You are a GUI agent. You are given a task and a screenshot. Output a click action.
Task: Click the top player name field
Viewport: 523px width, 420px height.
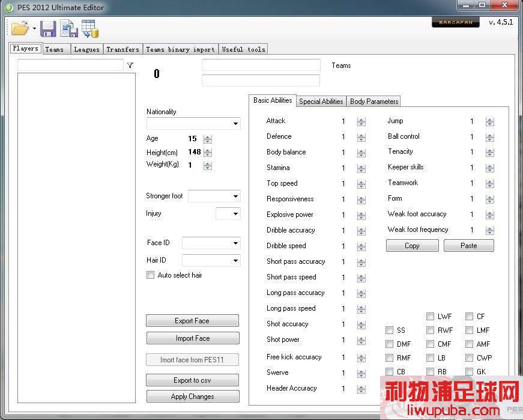[261, 65]
